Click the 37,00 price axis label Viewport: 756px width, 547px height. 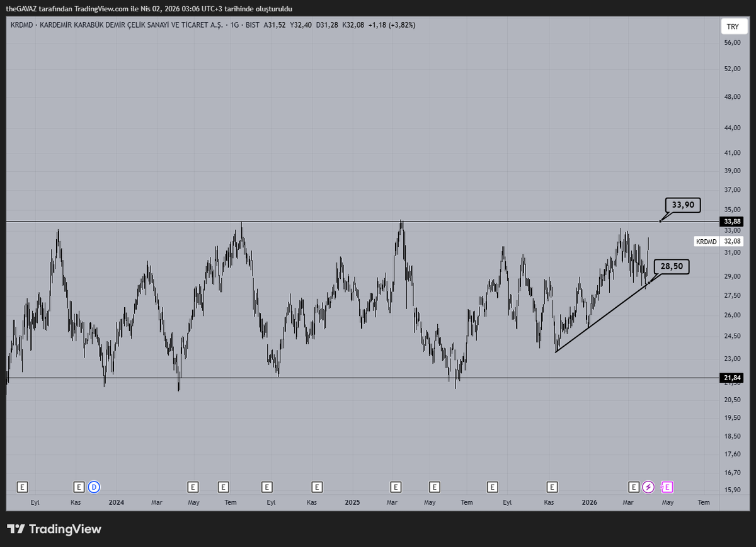[732, 189]
